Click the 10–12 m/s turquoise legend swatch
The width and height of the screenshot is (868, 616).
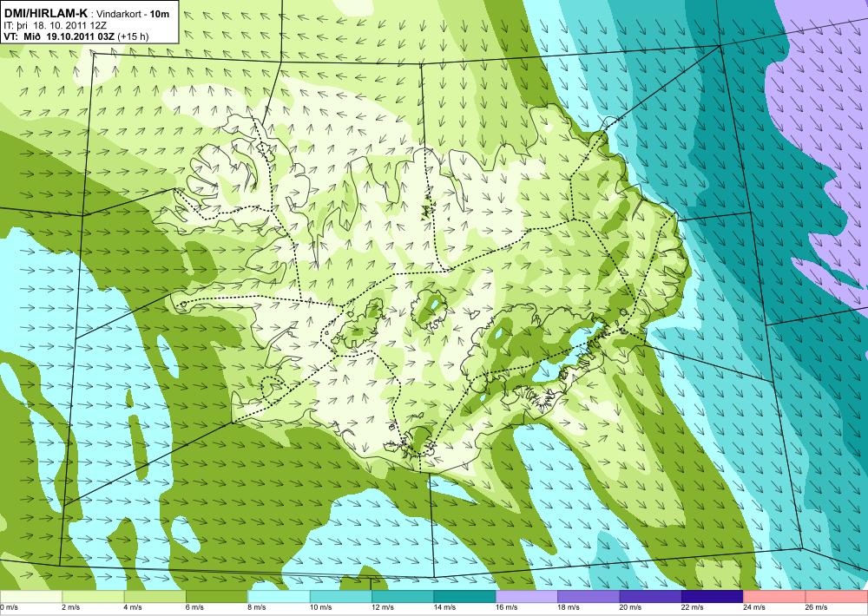click(340, 597)
